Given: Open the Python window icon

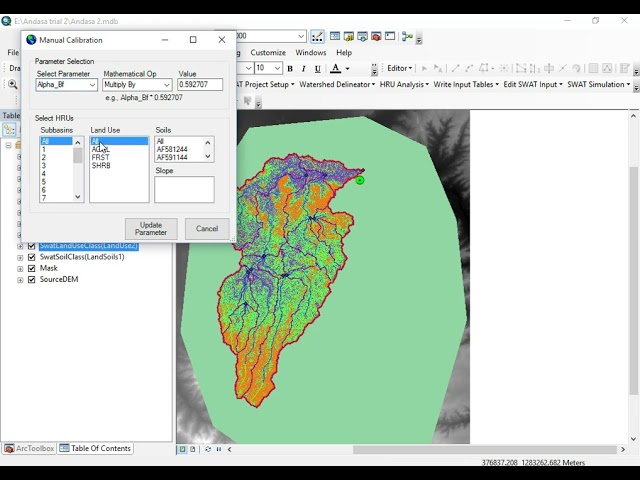Looking at the screenshot, I should (x=390, y=36).
